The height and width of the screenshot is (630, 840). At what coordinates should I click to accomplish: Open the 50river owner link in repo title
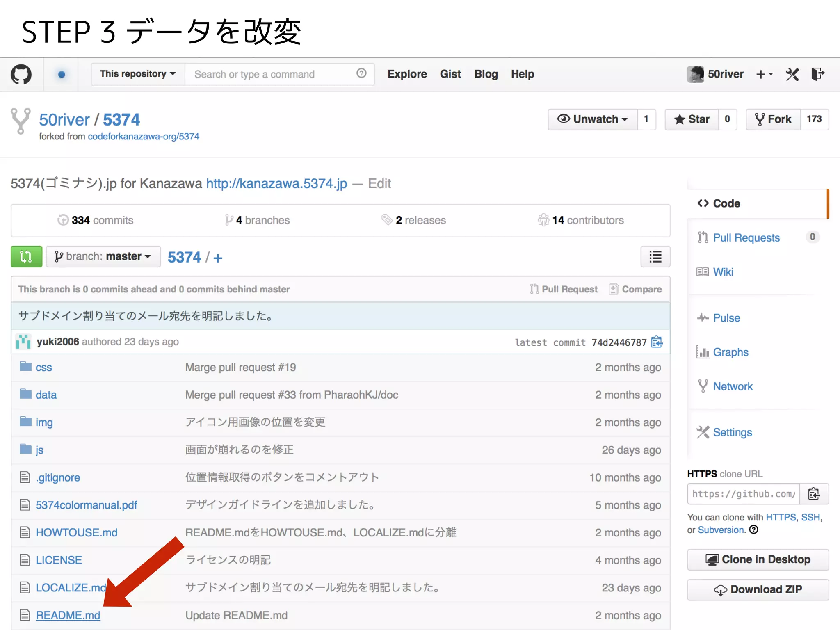[64, 120]
